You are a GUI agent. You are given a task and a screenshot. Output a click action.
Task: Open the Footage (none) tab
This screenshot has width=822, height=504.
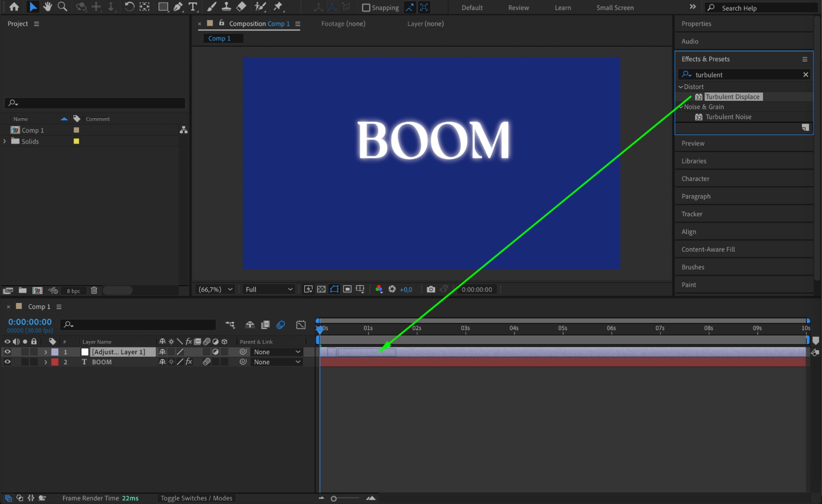tap(343, 23)
